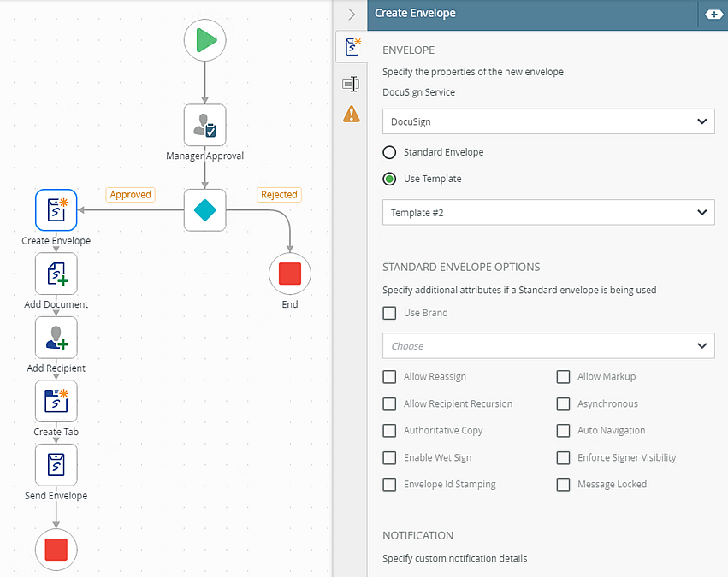Enable the Allow Reassign checkbox
728x577 pixels.
(389, 377)
